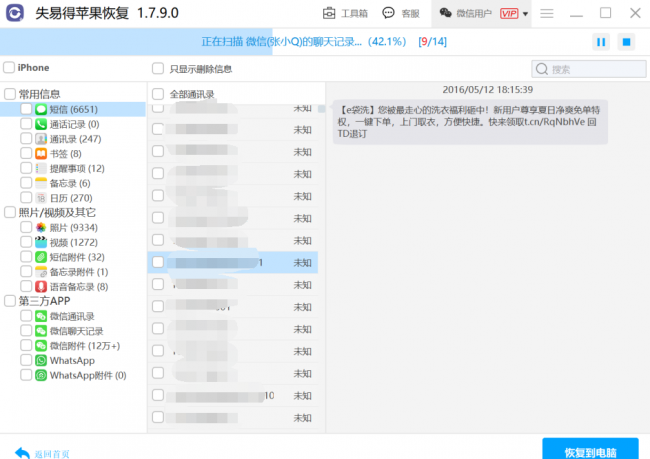Open the 视频 (1272) tree label
Screen dimensions: 650x459
pos(74,242)
